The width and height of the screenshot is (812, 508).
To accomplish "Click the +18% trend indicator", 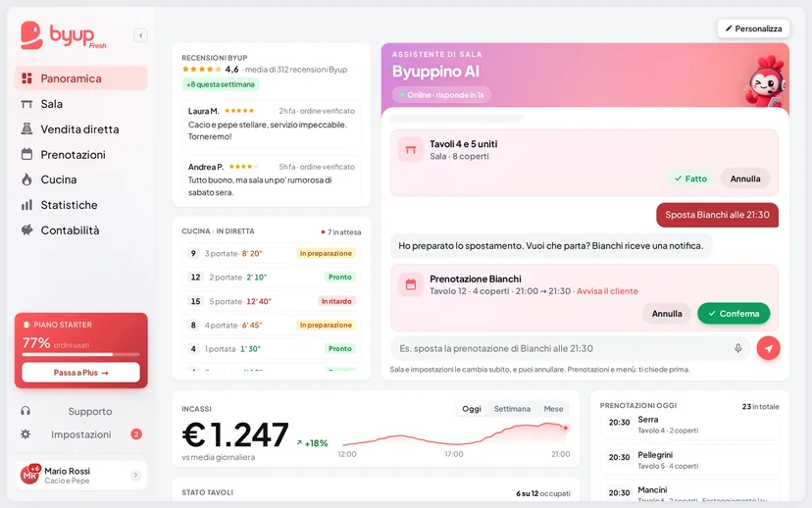I will [312, 443].
